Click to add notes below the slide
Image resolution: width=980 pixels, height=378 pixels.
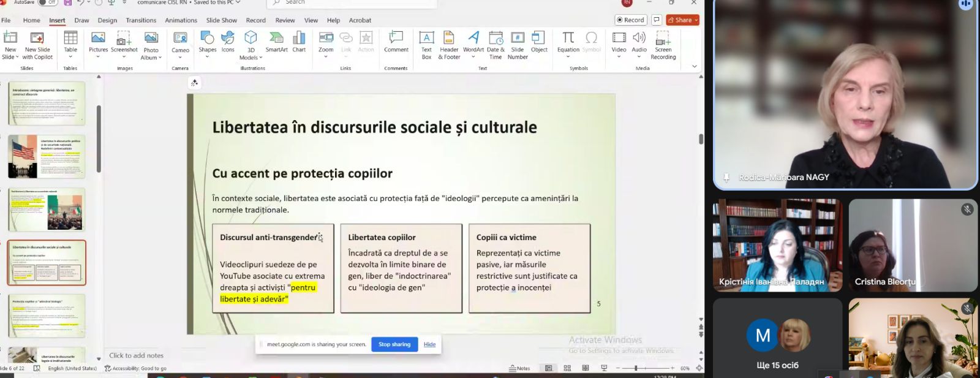(136, 355)
